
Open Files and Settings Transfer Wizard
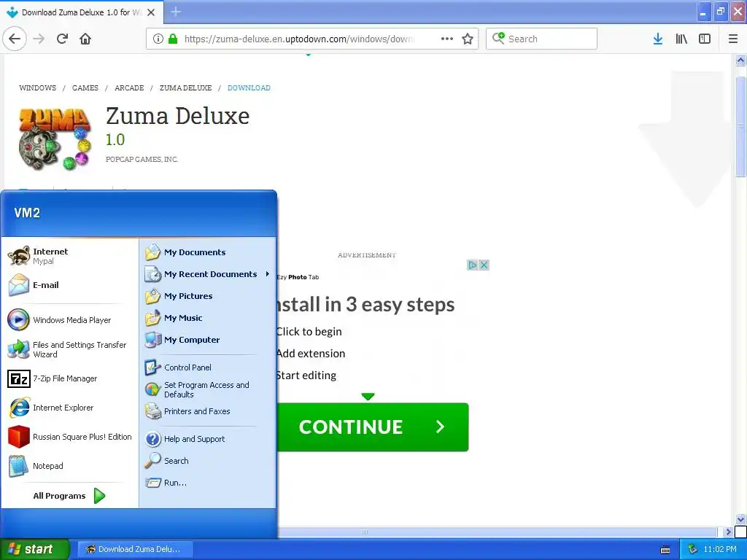click(69, 349)
